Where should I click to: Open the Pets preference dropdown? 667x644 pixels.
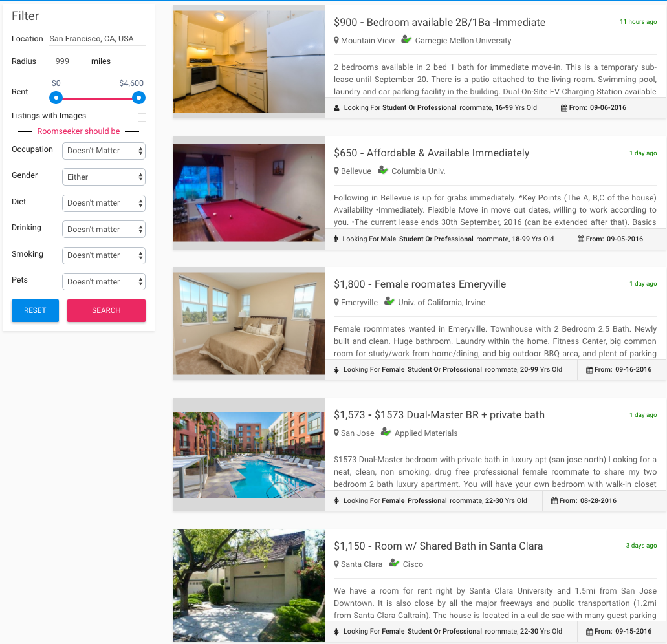point(104,281)
